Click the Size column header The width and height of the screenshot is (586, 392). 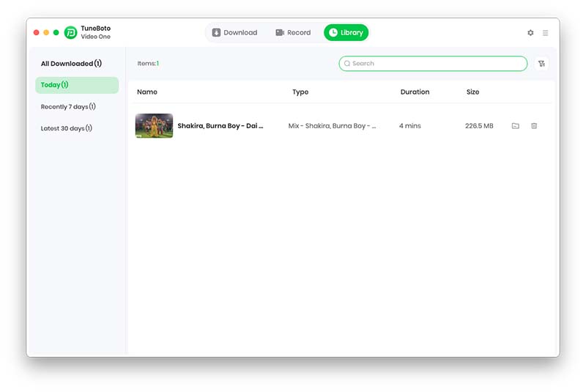(x=472, y=92)
